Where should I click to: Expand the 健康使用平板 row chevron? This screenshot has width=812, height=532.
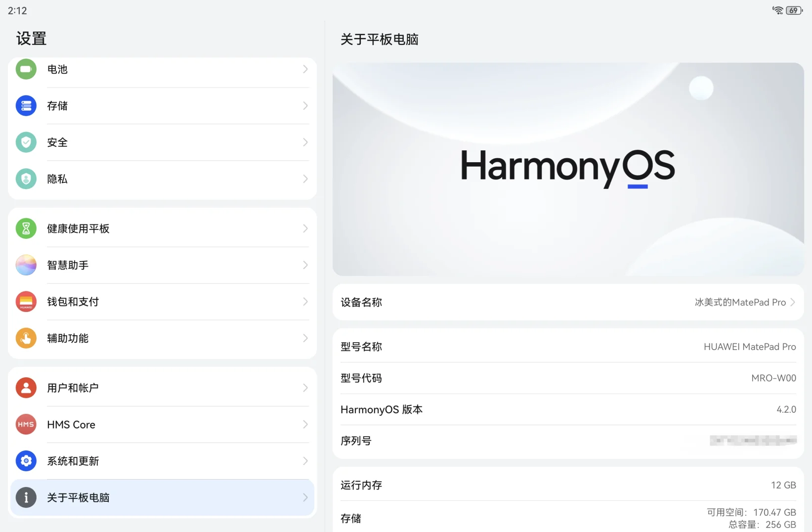click(x=305, y=228)
